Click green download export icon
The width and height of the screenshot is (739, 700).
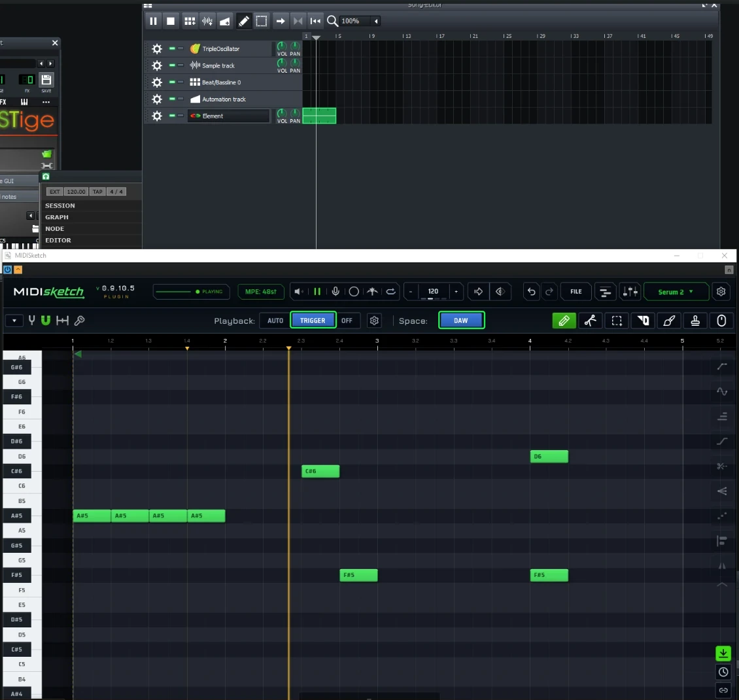[723, 654]
